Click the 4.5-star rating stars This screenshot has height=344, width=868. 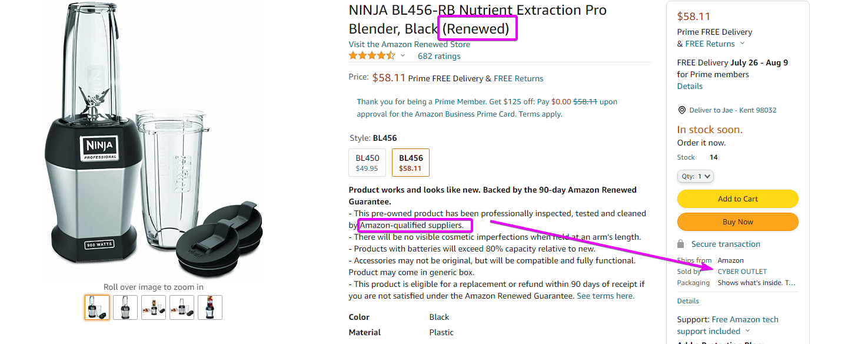[x=371, y=55]
